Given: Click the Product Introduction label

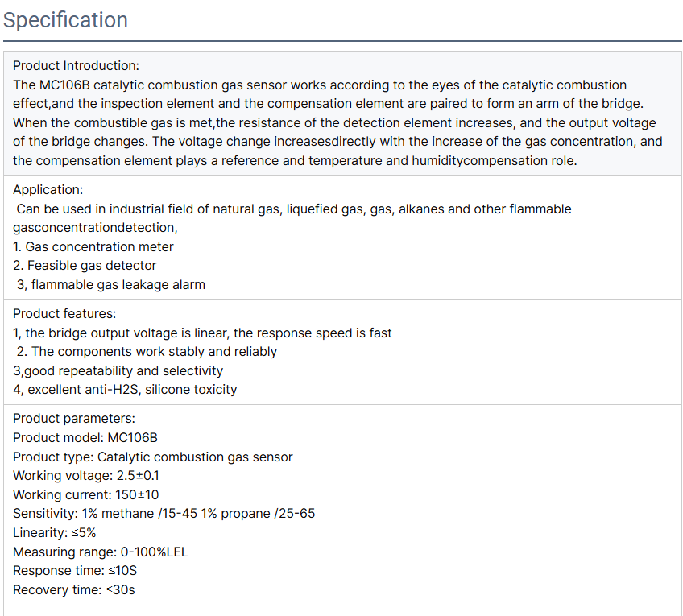Looking at the screenshot, I should pos(77,66).
